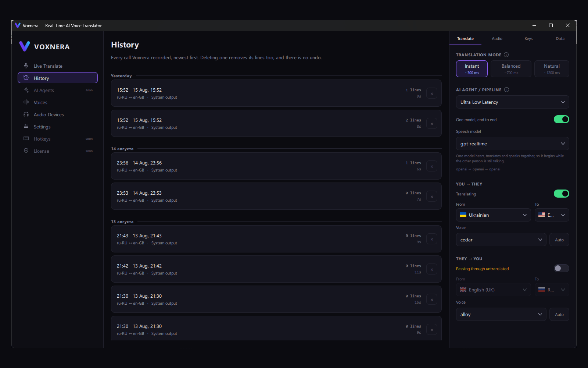The image size is (588, 368).
Task: Open the Ukrainian source language dropdown
Action: coord(493,215)
